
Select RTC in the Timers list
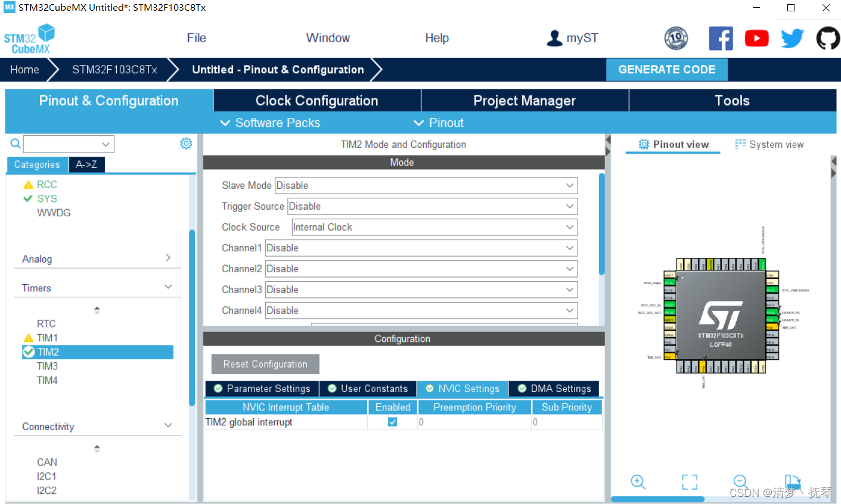(x=46, y=323)
